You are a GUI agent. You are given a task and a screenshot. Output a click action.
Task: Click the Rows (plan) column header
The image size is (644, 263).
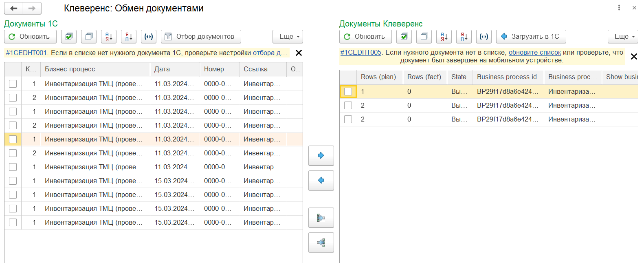click(x=380, y=77)
